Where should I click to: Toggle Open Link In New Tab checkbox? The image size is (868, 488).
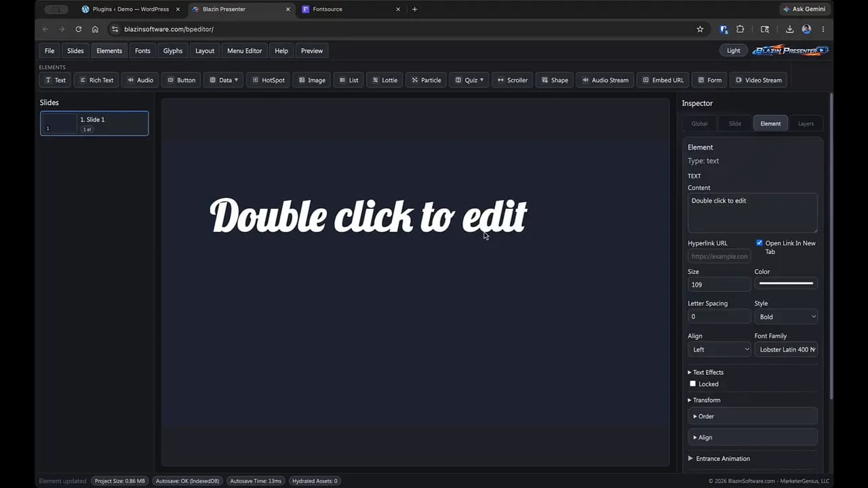(759, 243)
